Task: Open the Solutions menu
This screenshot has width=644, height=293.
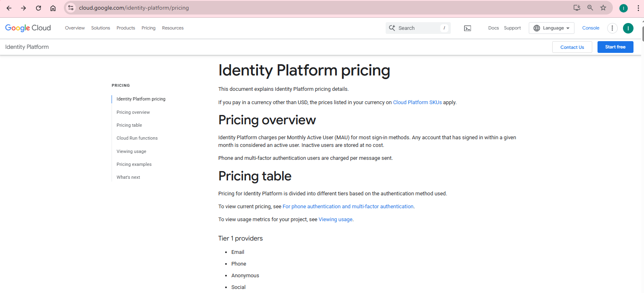Action: tap(101, 28)
